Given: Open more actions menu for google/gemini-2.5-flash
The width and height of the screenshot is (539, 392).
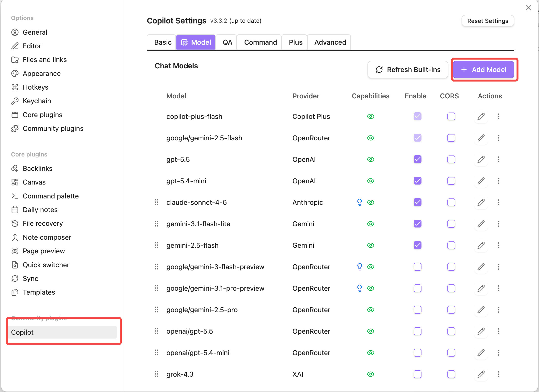Looking at the screenshot, I should 498,138.
